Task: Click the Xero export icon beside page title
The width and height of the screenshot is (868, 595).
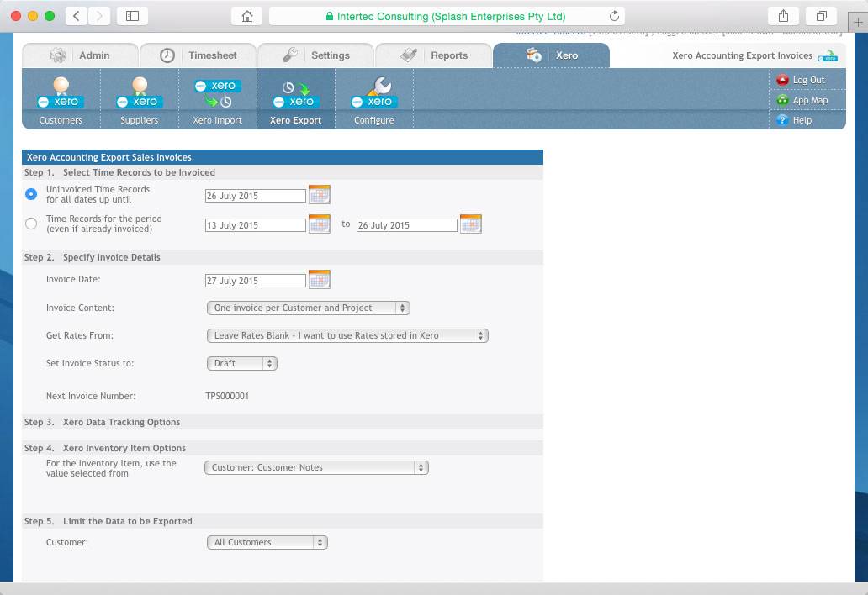Action: point(828,55)
